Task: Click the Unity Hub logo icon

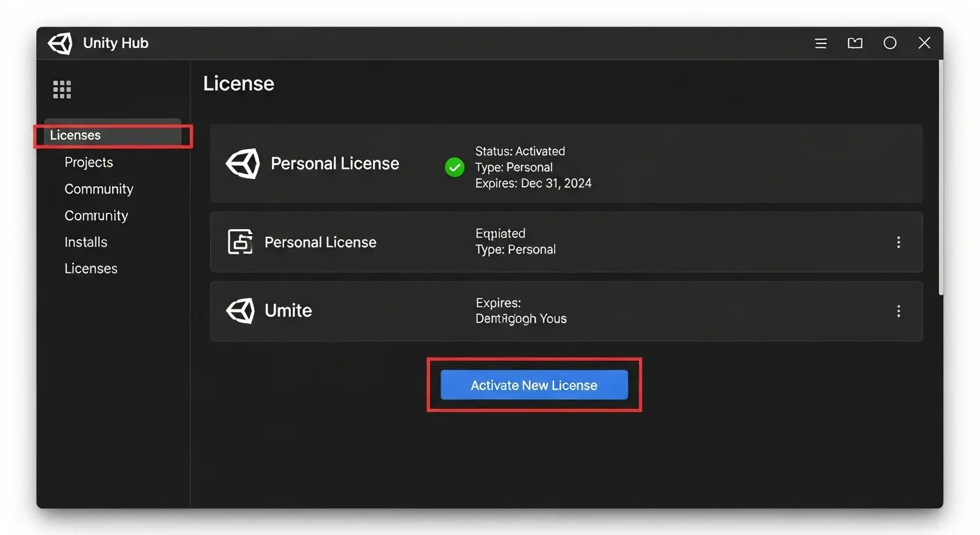Action: 60,42
